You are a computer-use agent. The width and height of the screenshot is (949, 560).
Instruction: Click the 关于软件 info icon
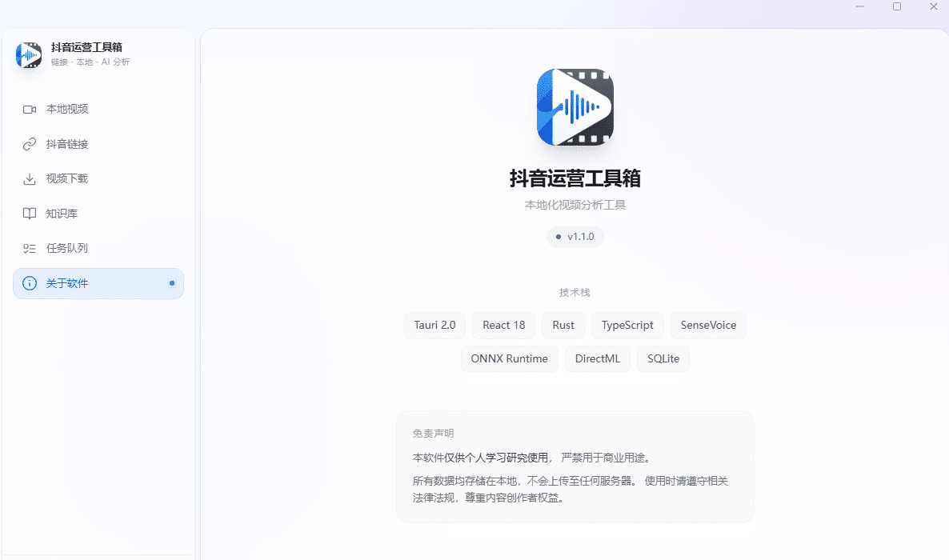pos(29,283)
